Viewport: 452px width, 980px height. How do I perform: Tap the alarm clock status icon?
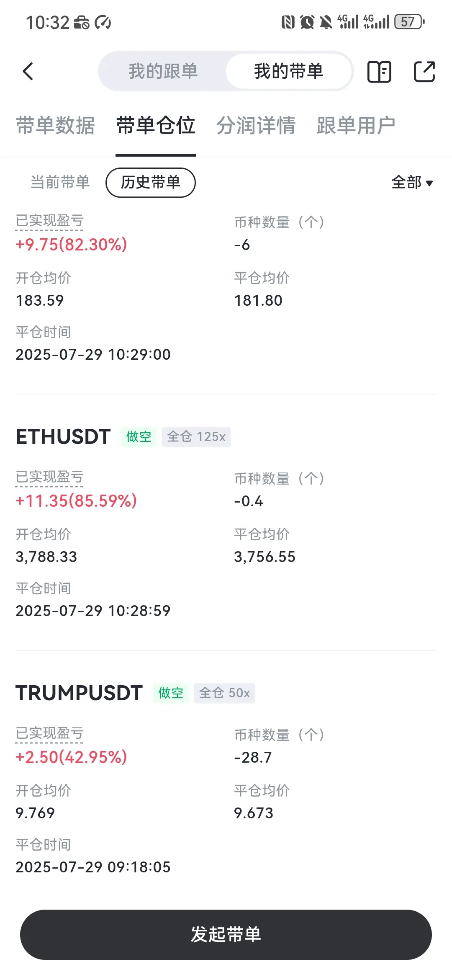point(307,22)
